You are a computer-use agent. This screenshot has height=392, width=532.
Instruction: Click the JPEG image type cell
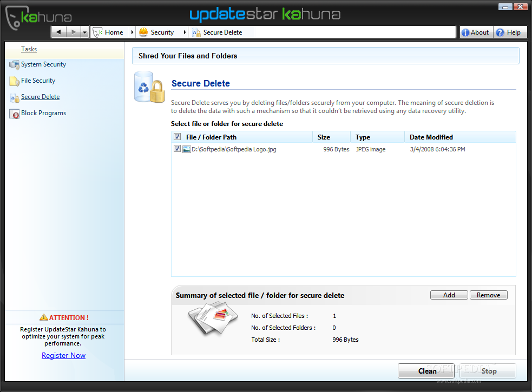click(x=371, y=149)
